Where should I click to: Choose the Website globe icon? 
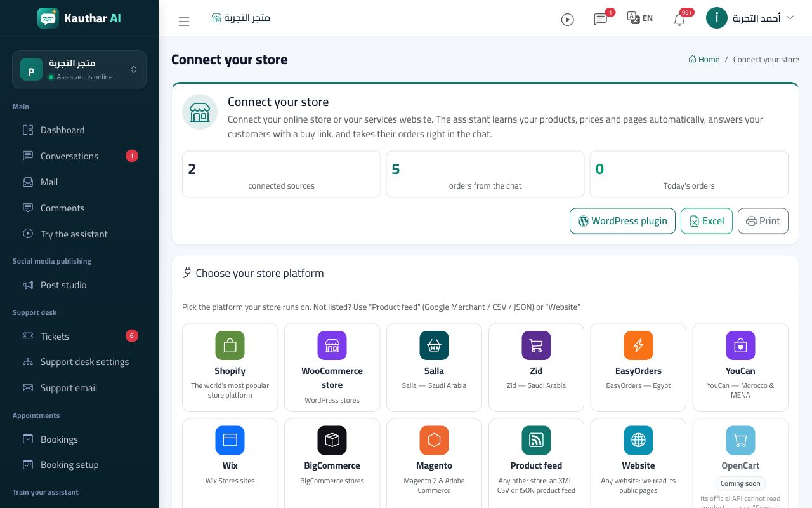639,440
